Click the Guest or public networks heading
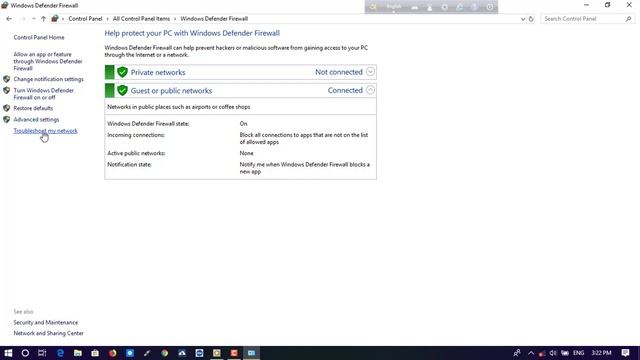The height and width of the screenshot is (360, 640). pyautogui.click(x=171, y=91)
